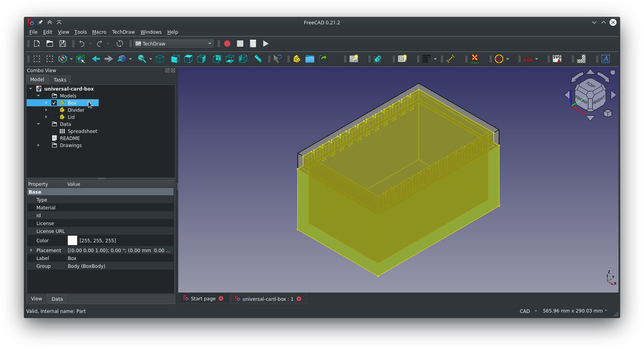This screenshot has width=644, height=349.
Task: Click the white Color swatch
Action: [72, 240]
